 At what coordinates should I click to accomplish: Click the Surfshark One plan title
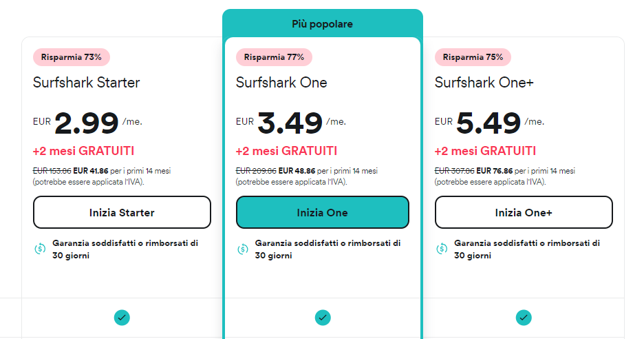[x=282, y=83]
